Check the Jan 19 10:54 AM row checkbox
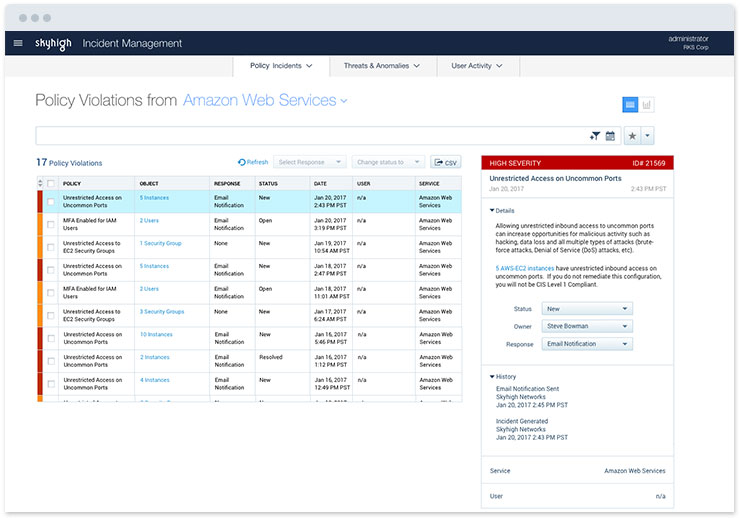The height and width of the screenshot is (518, 740). pyautogui.click(x=50, y=247)
